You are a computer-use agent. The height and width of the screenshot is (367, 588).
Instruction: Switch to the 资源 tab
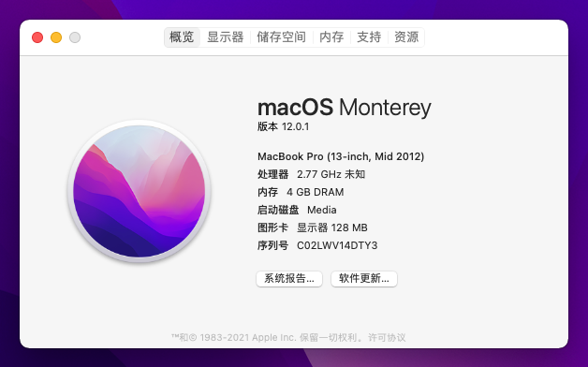[406, 37]
